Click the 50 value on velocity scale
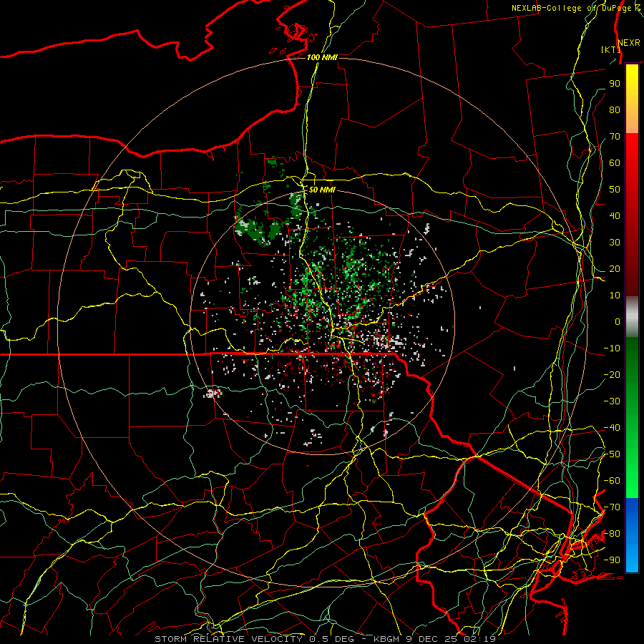 [615, 190]
